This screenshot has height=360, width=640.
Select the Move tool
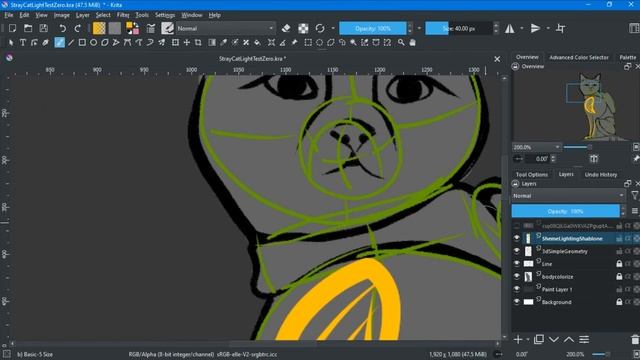[x=187, y=42]
